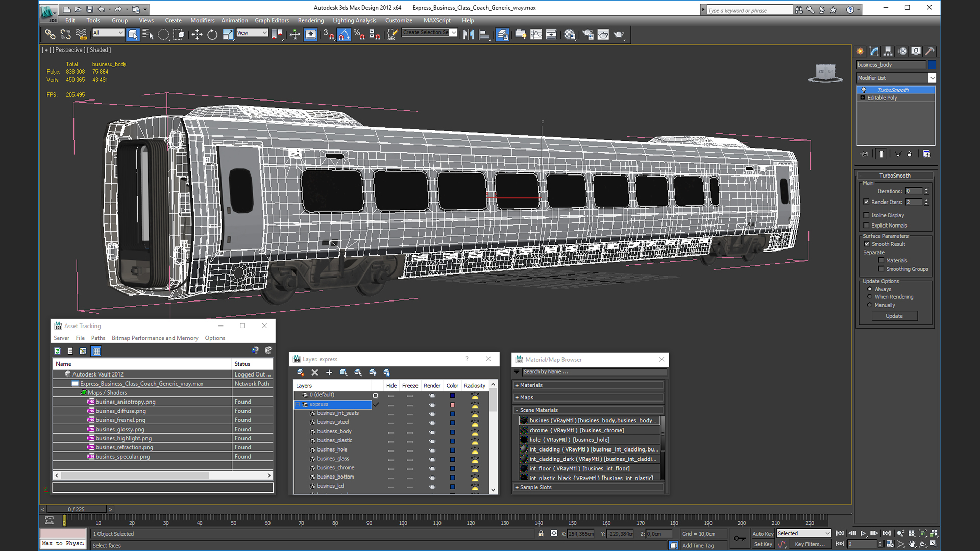
Task: Click the TurboSmooth rollout header
Action: 895,176
